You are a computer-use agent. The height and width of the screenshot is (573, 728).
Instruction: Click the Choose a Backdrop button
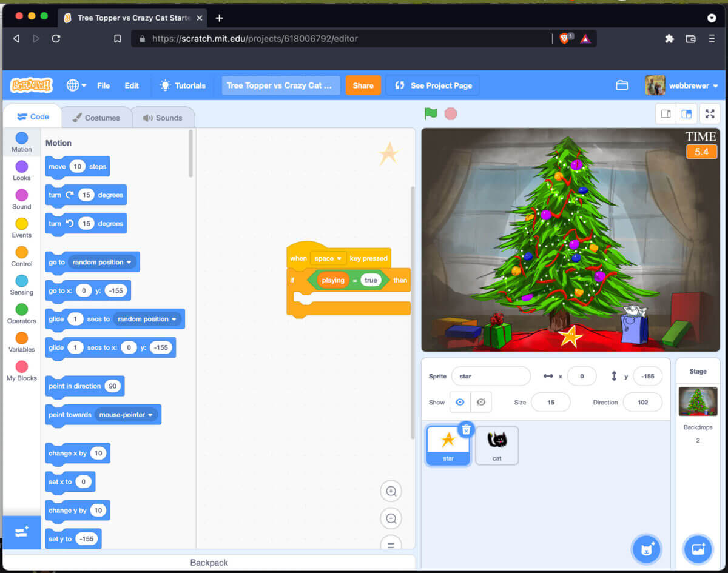click(698, 549)
